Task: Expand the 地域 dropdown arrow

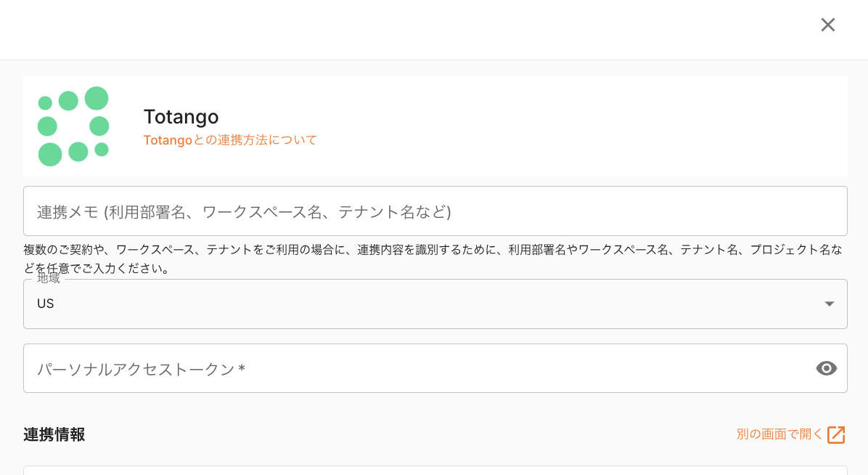Action: point(830,304)
